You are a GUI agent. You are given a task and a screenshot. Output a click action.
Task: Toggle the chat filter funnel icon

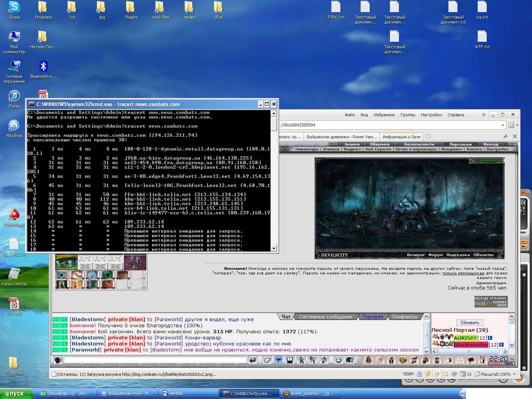pyautogui.click(x=279, y=360)
